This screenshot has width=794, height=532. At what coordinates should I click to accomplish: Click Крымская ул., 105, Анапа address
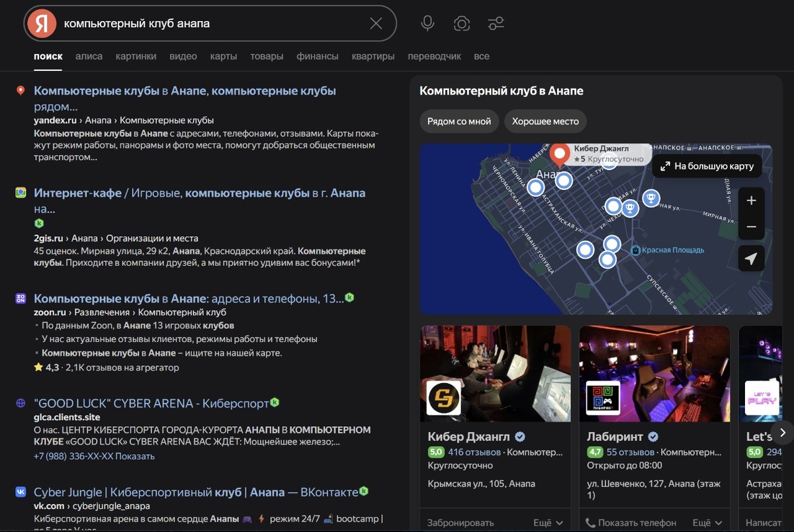point(482,484)
